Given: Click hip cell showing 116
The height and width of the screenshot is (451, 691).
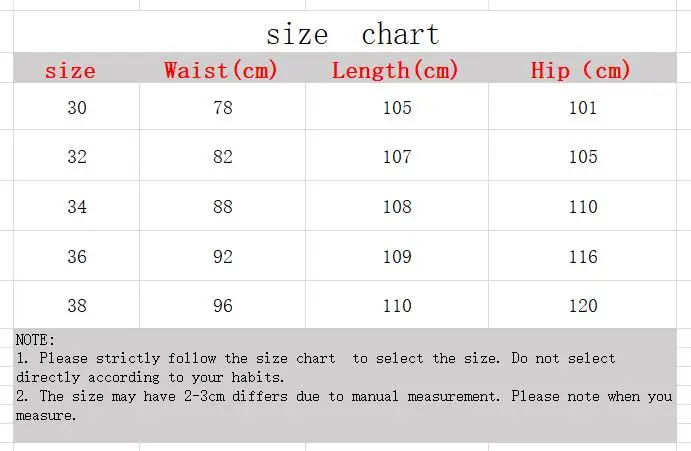Looking at the screenshot, I should pos(582,256).
